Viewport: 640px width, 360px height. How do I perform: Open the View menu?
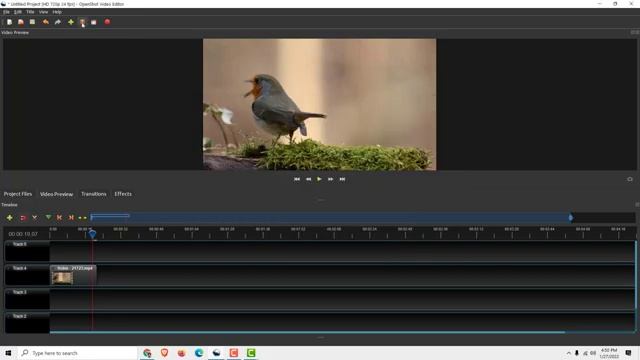tap(43, 12)
